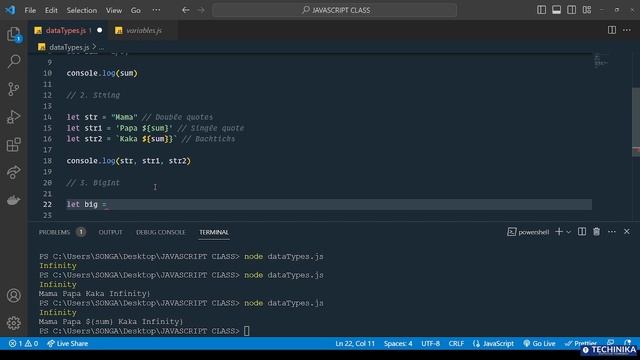Click Prettier in status bar
The image size is (640, 360).
(580, 343)
